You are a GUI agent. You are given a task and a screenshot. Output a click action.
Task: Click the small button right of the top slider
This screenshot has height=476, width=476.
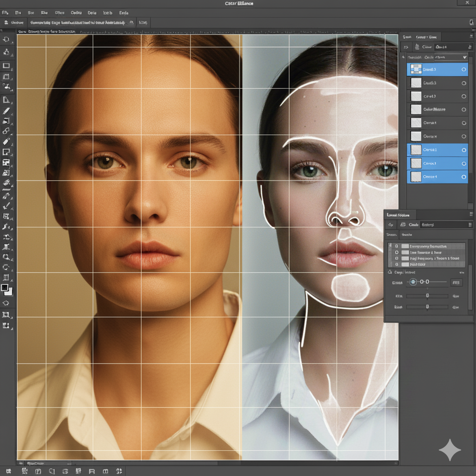(456, 282)
